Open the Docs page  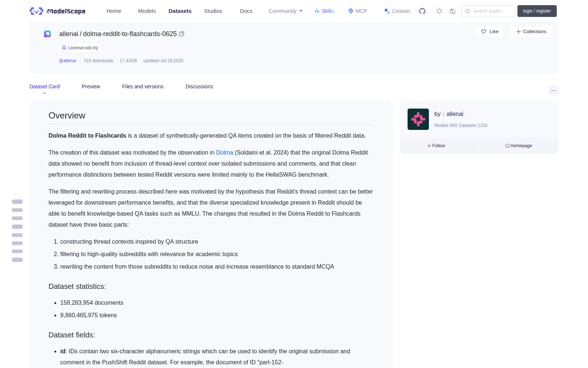tap(246, 11)
